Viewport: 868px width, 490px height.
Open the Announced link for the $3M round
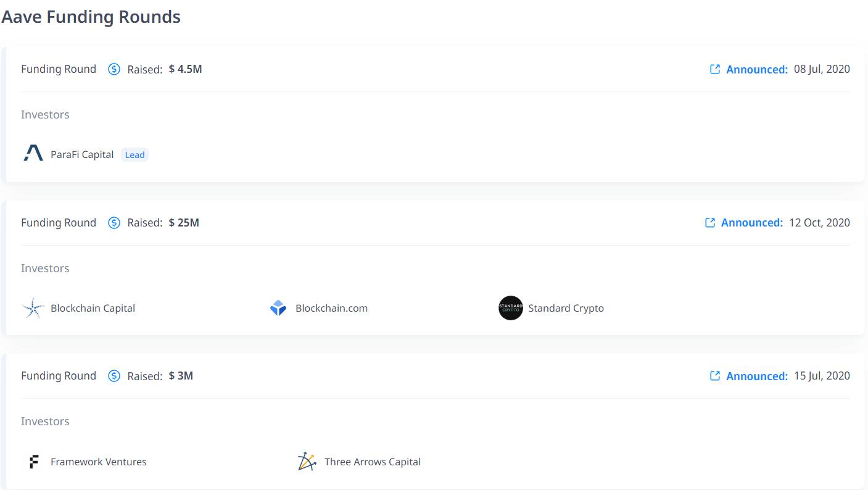point(757,376)
